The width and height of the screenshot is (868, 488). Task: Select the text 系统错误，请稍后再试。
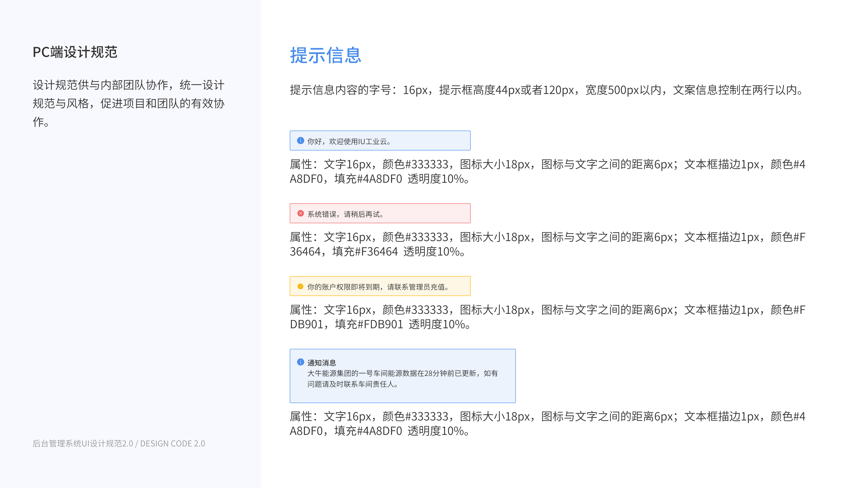coord(345,214)
